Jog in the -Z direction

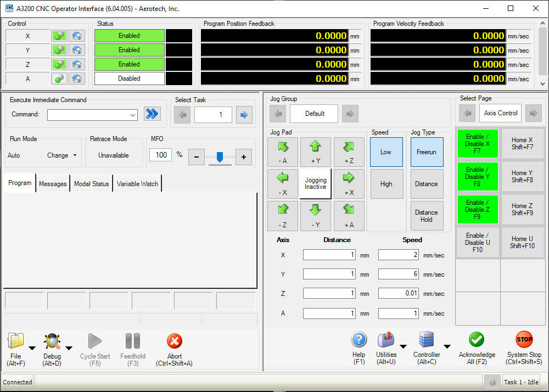283,216
